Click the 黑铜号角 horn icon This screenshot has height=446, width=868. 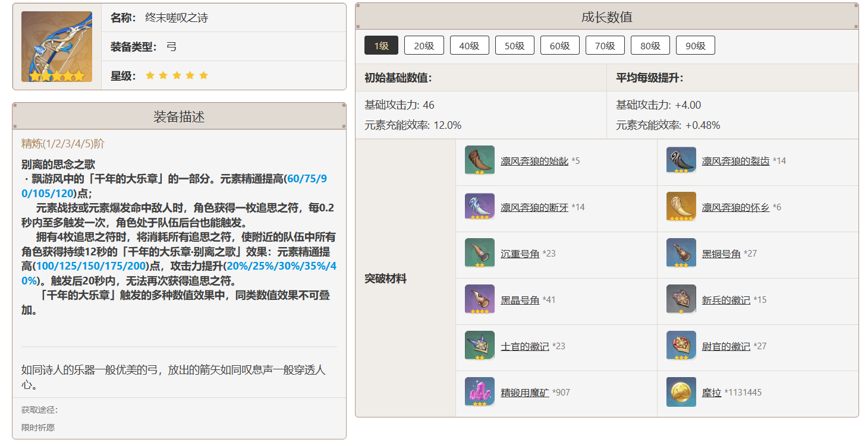point(681,253)
